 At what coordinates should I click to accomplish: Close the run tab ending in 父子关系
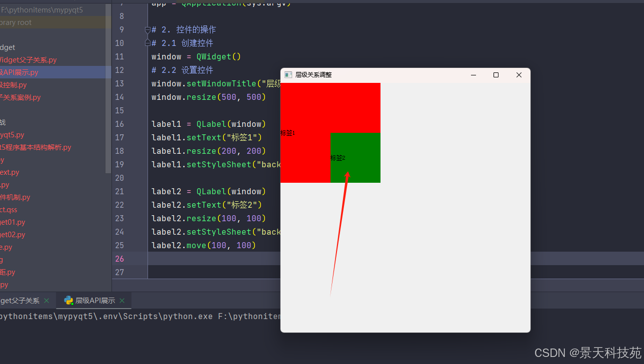46,301
